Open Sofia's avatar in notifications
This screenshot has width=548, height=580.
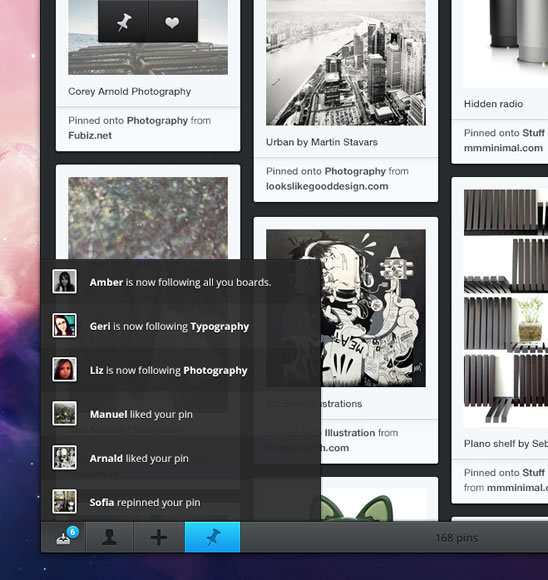(64, 502)
